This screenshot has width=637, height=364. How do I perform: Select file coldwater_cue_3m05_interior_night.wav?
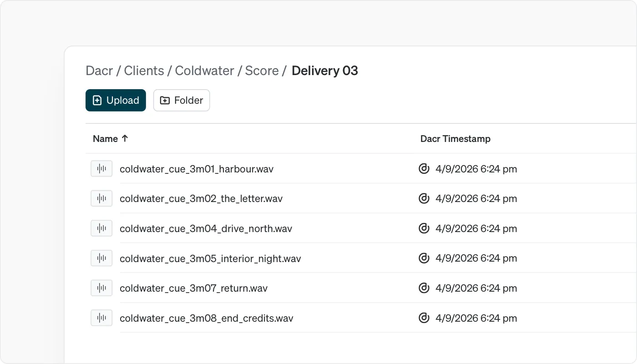210,259
